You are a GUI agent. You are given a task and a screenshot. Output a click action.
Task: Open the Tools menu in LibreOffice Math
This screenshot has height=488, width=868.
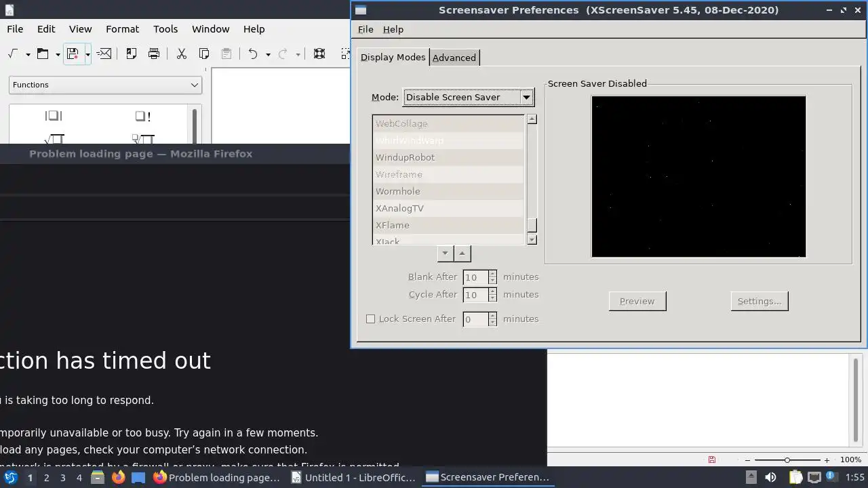(x=165, y=29)
